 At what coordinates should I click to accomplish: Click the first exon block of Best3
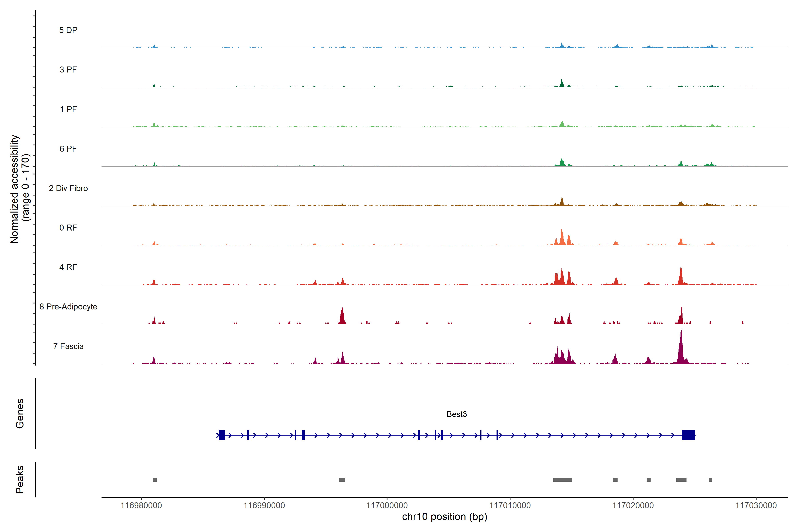(222, 435)
